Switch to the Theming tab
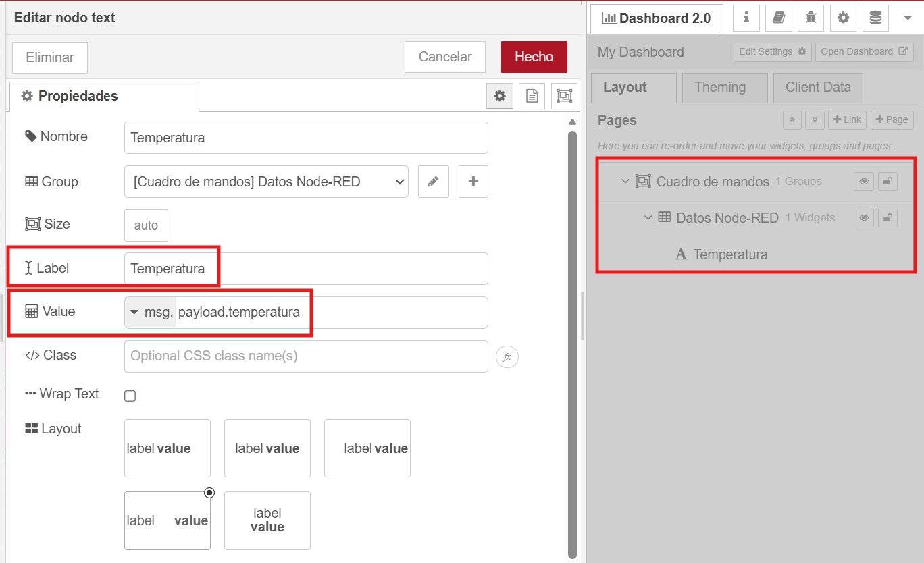This screenshot has height=563, width=924. click(x=720, y=87)
